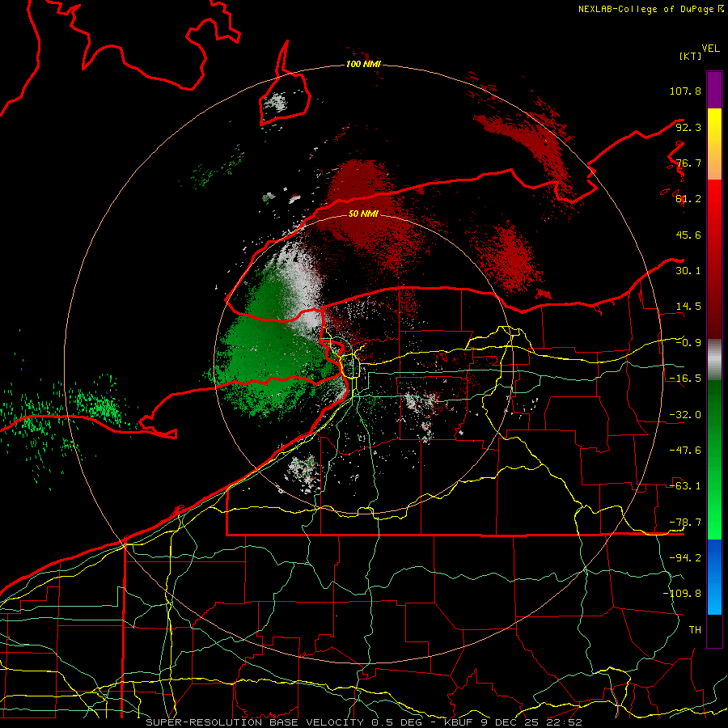728x728 pixels.
Task: Click the -32.0 legend value
Action: 685,415
